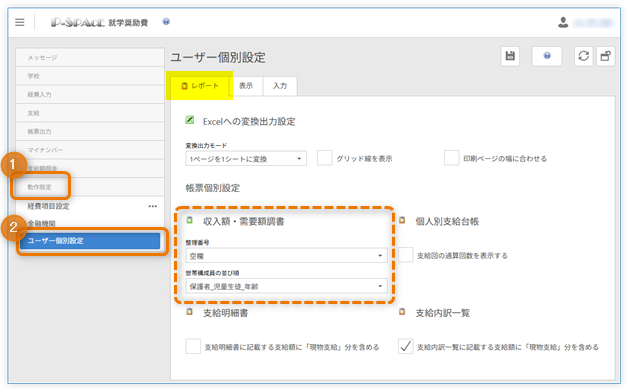
Task: Click the report icon beside 支給内訳一覧
Action: click(402, 312)
